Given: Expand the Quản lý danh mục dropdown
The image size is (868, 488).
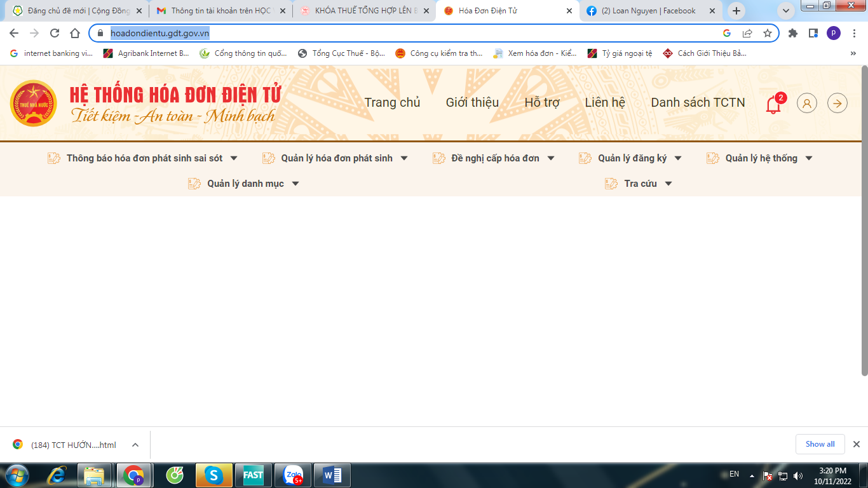Looking at the screenshot, I should coord(245,184).
